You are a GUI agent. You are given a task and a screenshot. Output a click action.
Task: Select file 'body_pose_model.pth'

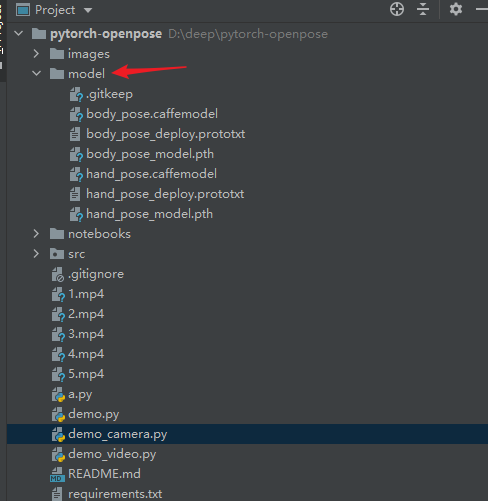[x=150, y=154]
